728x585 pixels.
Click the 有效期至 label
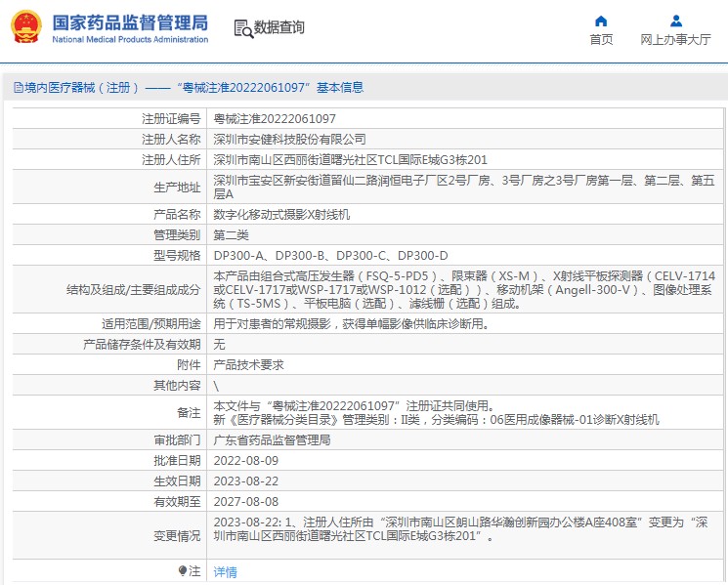point(177,501)
